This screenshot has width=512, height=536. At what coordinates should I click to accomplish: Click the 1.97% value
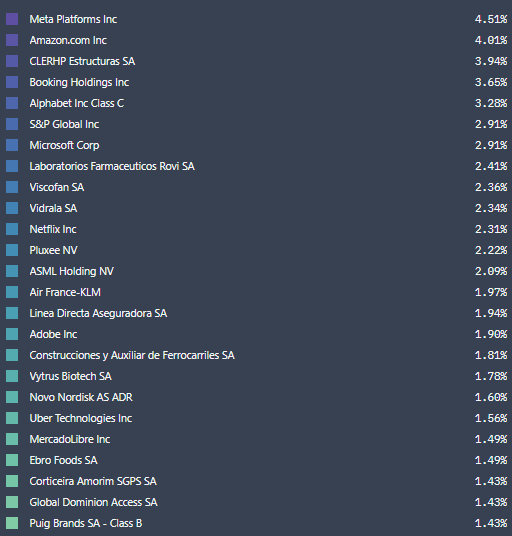(x=491, y=292)
